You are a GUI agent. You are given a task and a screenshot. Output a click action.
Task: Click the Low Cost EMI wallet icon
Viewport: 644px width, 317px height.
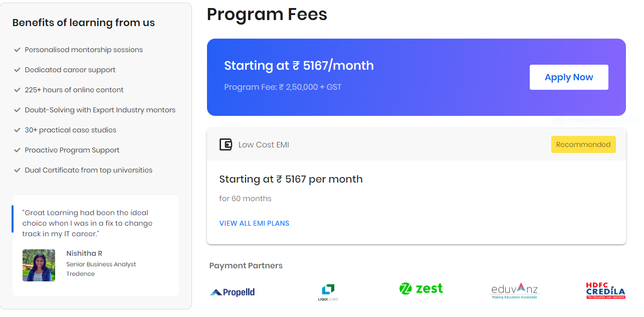click(x=226, y=144)
